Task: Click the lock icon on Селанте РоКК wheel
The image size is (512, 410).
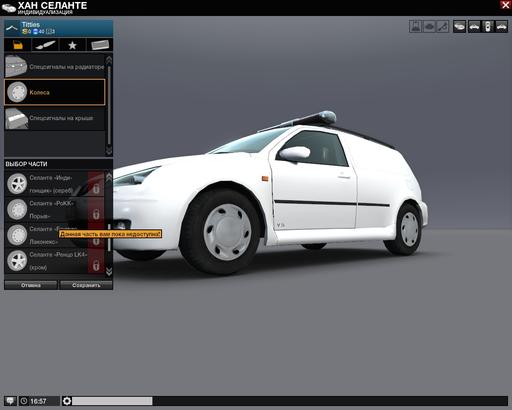Action: (96, 214)
